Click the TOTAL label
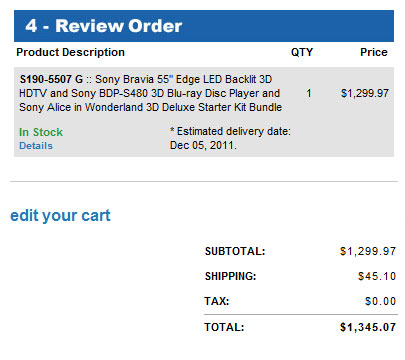This screenshot has height=360, width=405. [224, 327]
